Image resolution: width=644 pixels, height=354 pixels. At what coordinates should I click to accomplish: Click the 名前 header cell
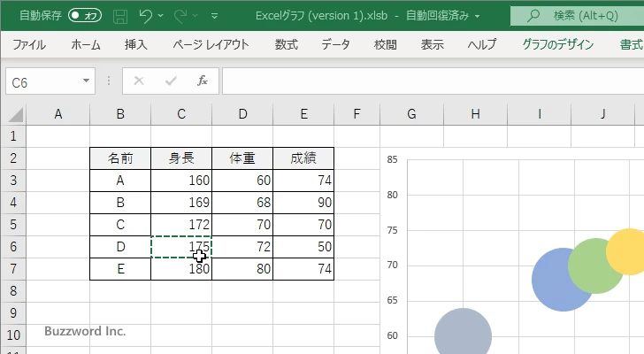(x=120, y=158)
